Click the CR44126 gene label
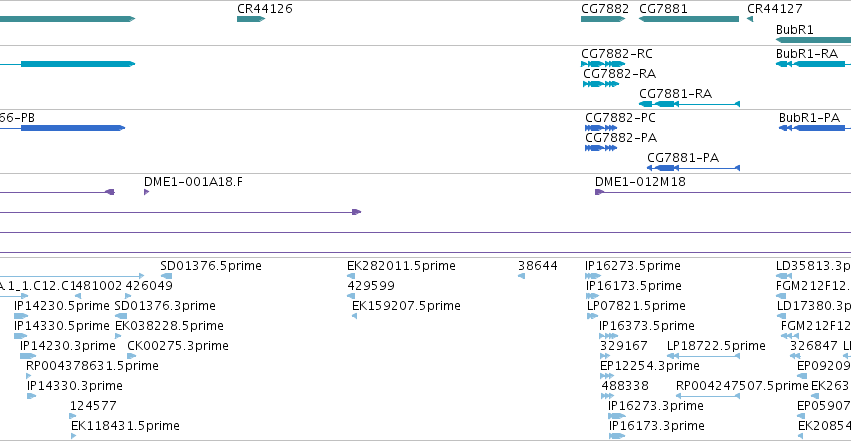The image size is (851, 441). 265,9
